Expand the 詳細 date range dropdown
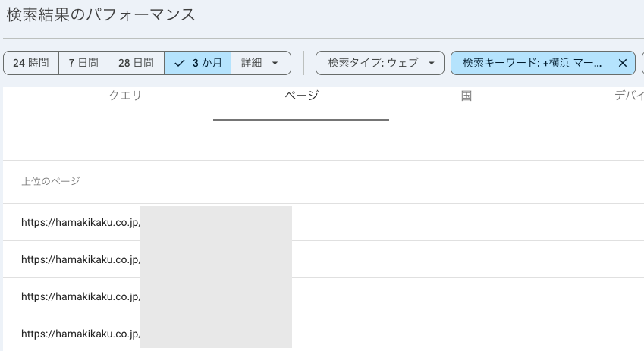The height and width of the screenshot is (351, 644). click(261, 63)
